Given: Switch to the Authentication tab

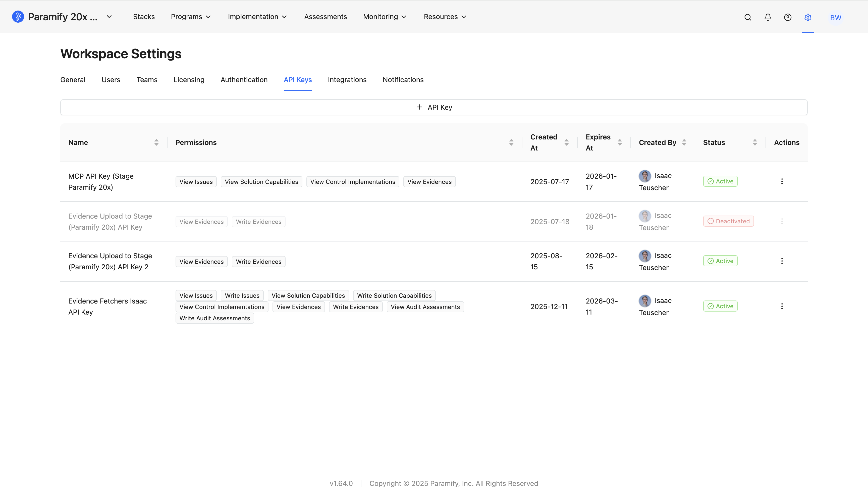Looking at the screenshot, I should point(244,80).
